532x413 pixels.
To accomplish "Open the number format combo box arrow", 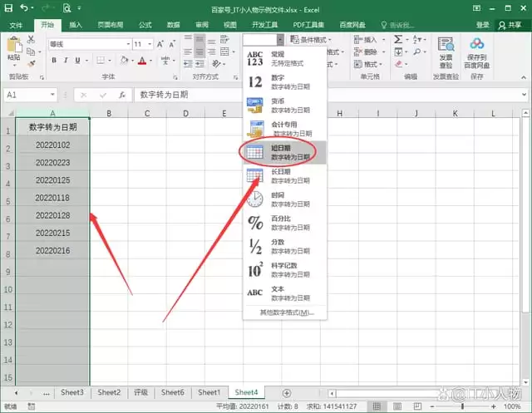I will (x=280, y=40).
